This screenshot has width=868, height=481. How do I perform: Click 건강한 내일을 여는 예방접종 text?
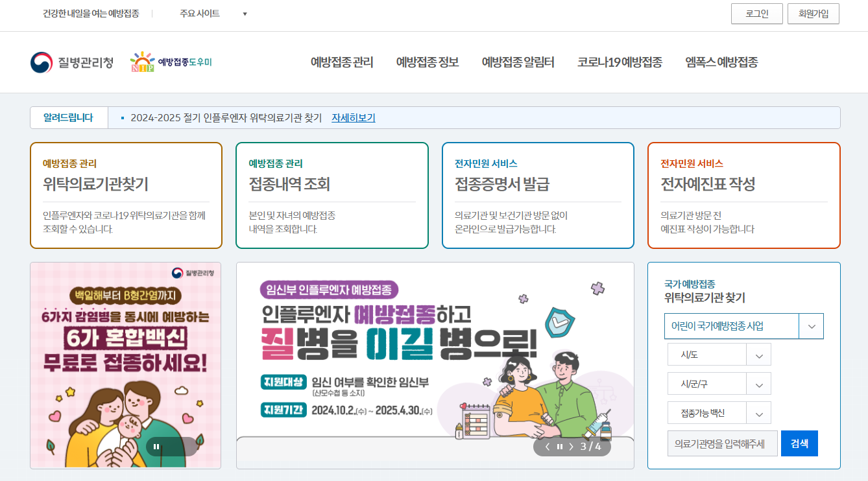click(x=91, y=14)
